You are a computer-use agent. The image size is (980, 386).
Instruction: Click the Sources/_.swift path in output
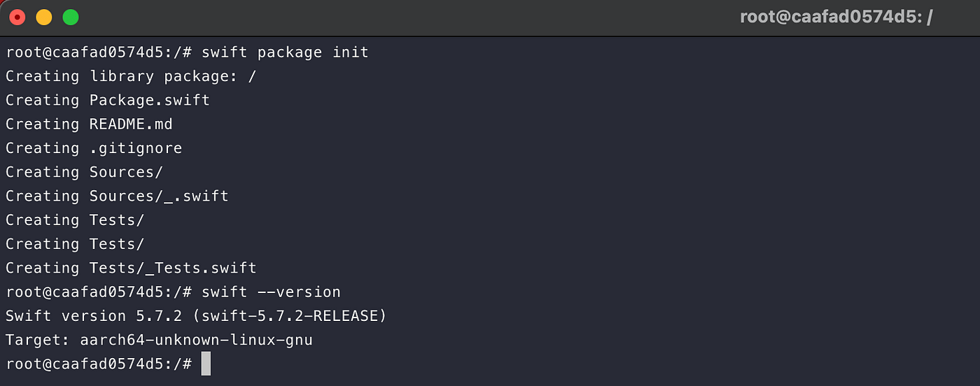click(159, 196)
